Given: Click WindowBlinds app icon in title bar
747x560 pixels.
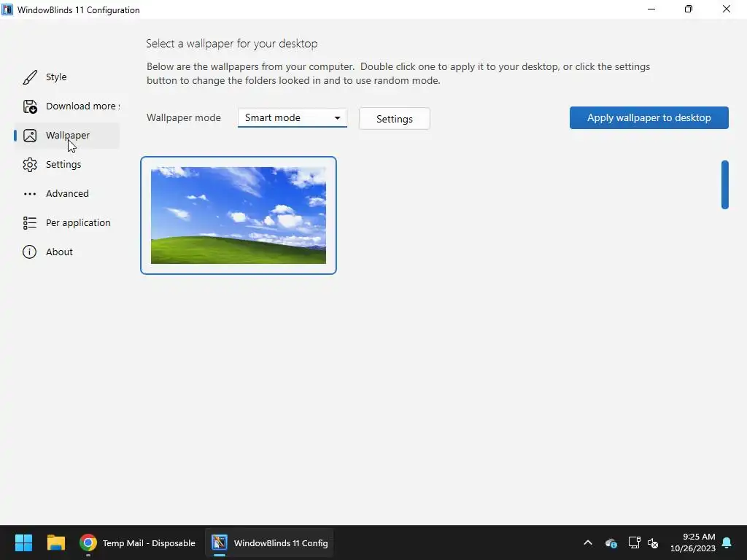Looking at the screenshot, I should coord(7,9).
